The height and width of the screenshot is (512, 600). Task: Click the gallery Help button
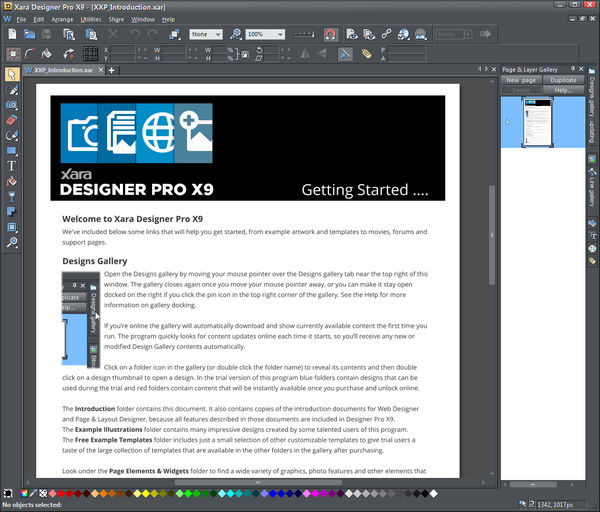[x=563, y=90]
